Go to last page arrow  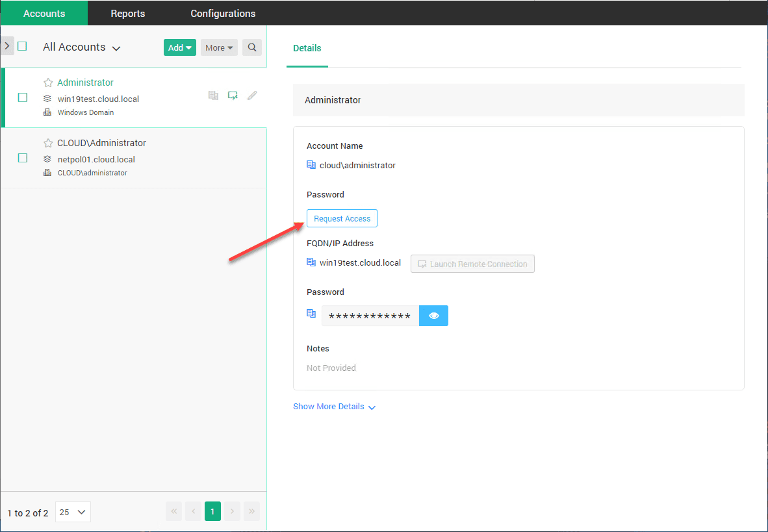251,511
